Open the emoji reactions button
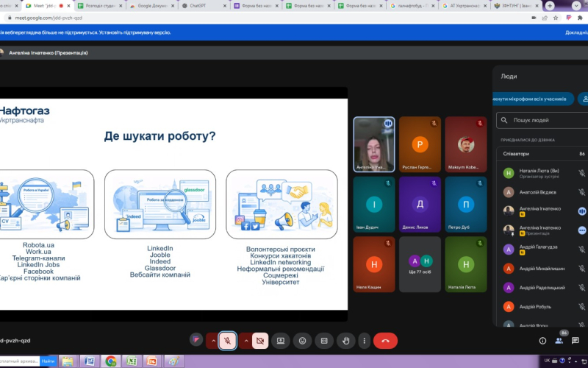 point(302,341)
